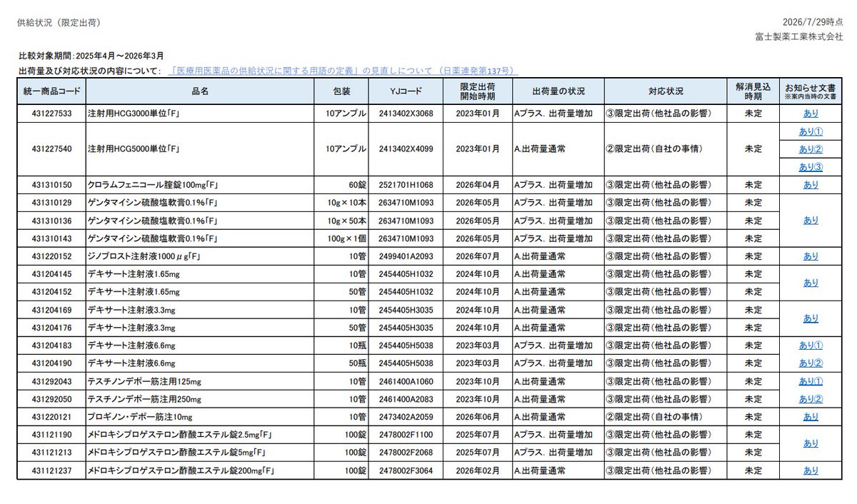Image resolution: width=857 pixels, height=504 pixels.
Task: Select product code 431227533
Action: 51,114
